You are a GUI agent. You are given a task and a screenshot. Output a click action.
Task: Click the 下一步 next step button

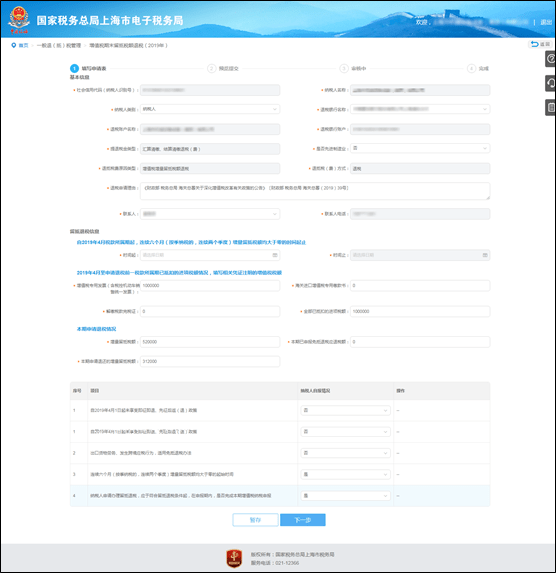pyautogui.click(x=303, y=520)
